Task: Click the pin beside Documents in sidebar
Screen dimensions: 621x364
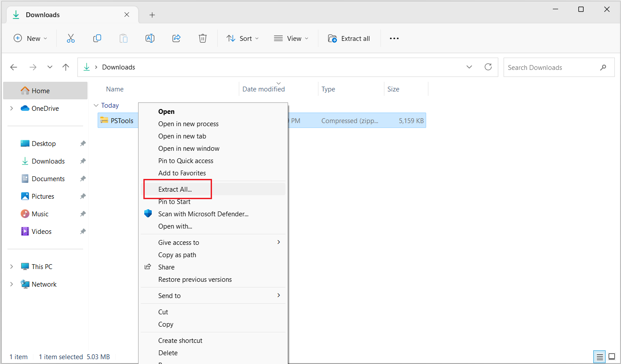Action: point(83,179)
